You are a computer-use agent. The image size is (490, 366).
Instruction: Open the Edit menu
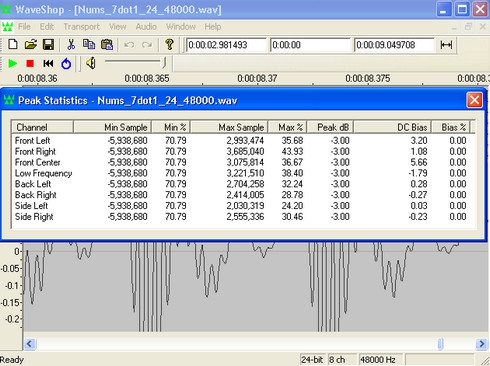[47, 27]
